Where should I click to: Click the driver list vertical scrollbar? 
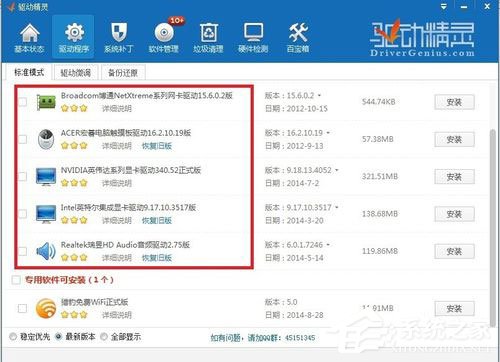coord(492,228)
